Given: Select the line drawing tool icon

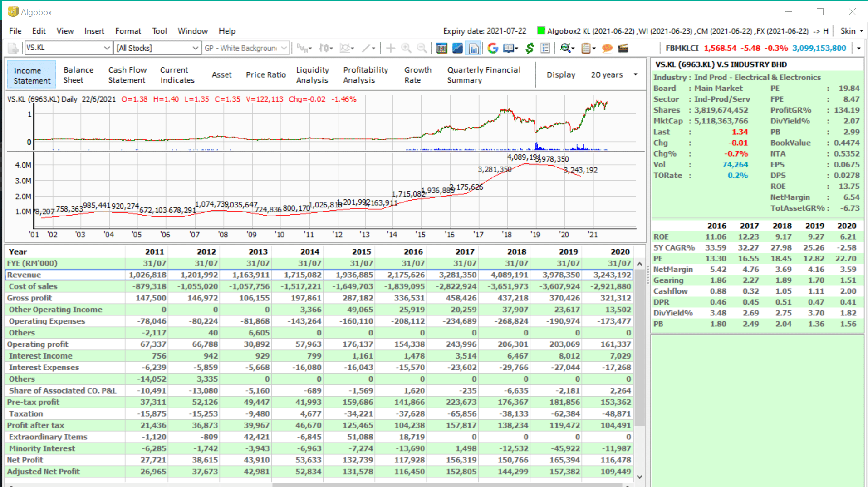Looking at the screenshot, I should tap(367, 48).
